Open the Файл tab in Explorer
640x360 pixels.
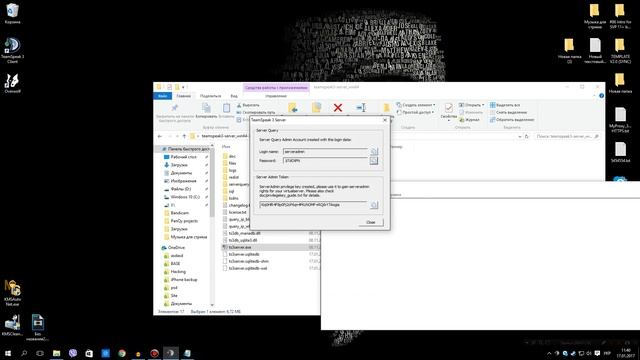pyautogui.click(x=162, y=96)
